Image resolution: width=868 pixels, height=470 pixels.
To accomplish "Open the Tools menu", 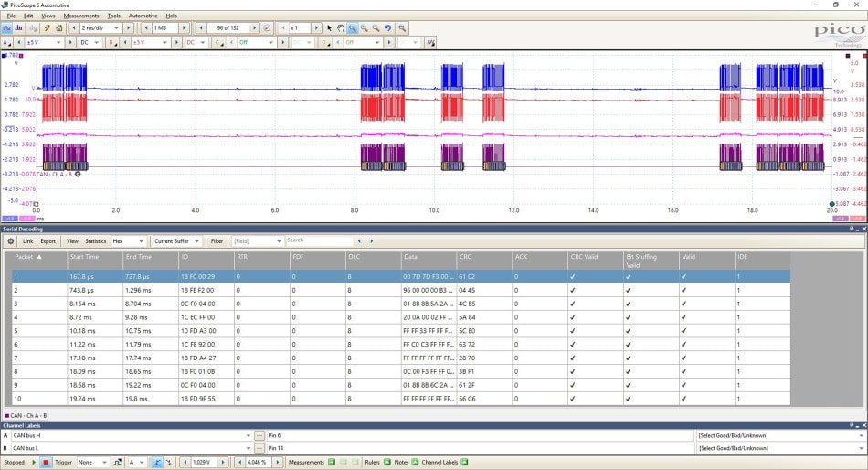I will tap(114, 16).
